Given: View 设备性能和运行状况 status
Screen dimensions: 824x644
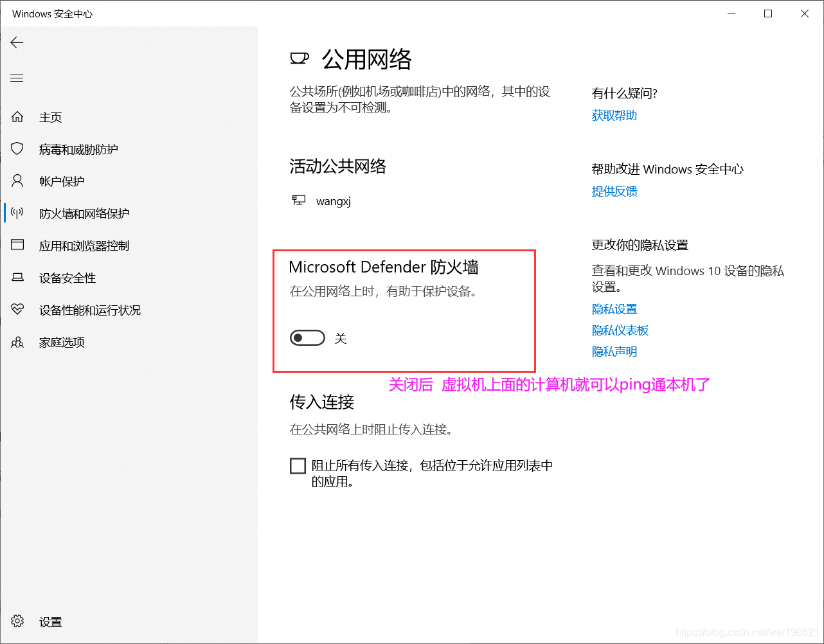Looking at the screenshot, I should pyautogui.click(x=90, y=310).
